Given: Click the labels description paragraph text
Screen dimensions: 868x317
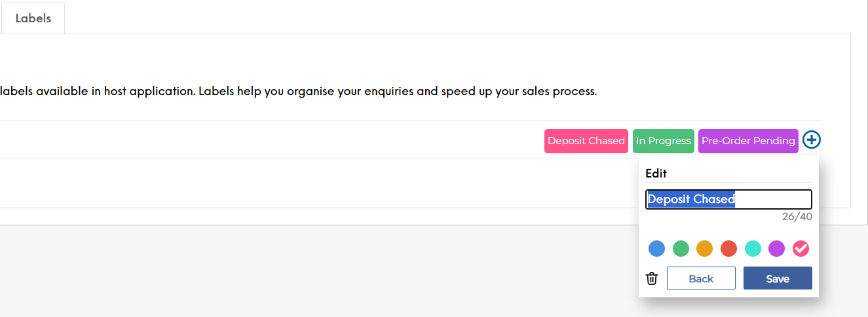Looking at the screenshot, I should [298, 92].
